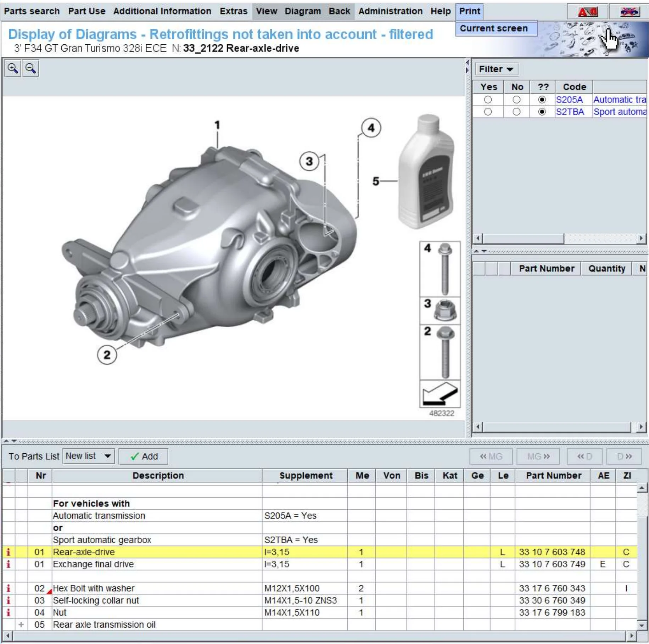Click bolt thumbnail number 2
Screen dimensions: 649x644
tap(440, 352)
